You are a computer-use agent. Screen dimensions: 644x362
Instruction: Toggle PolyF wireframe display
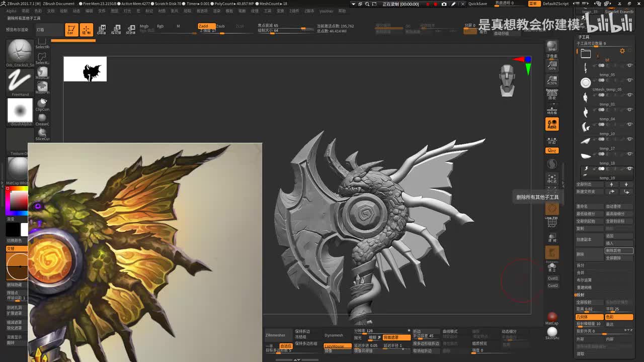[552, 222]
